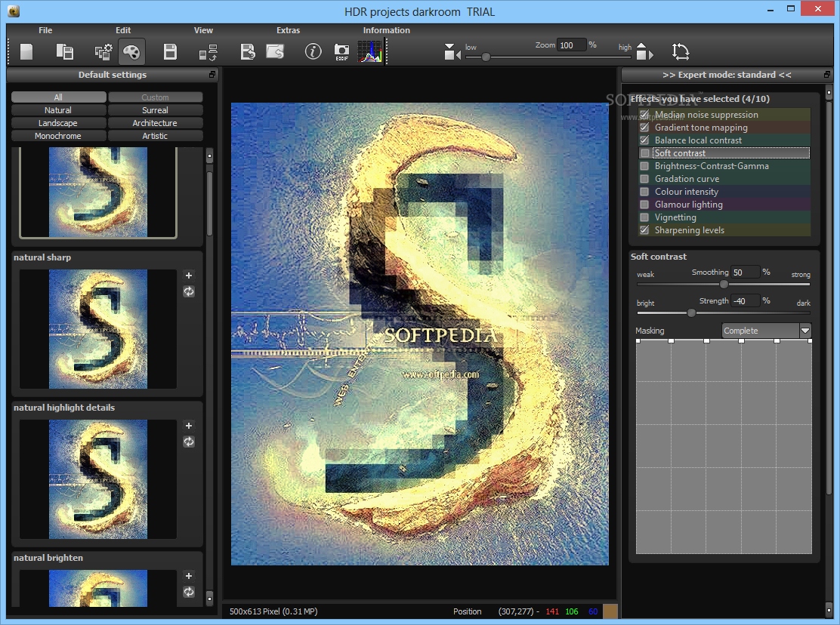Select the Monochrome presets category
The width and height of the screenshot is (840, 625).
(58, 136)
